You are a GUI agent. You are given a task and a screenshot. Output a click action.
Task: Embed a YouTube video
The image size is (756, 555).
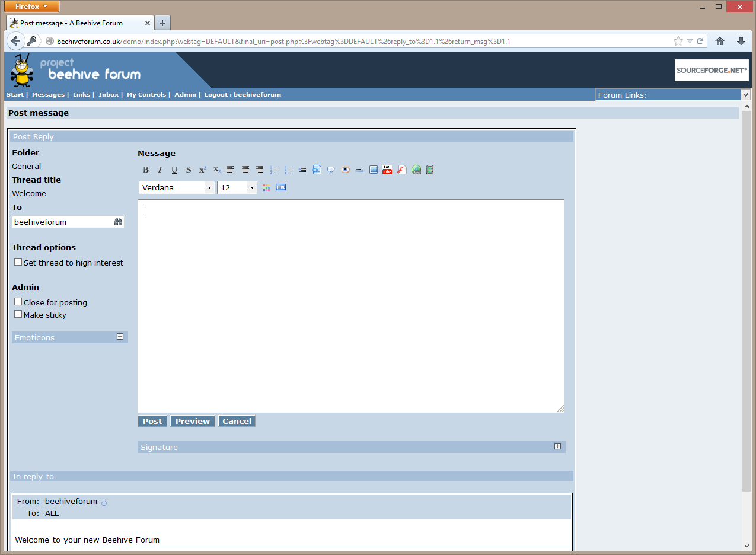(x=387, y=170)
